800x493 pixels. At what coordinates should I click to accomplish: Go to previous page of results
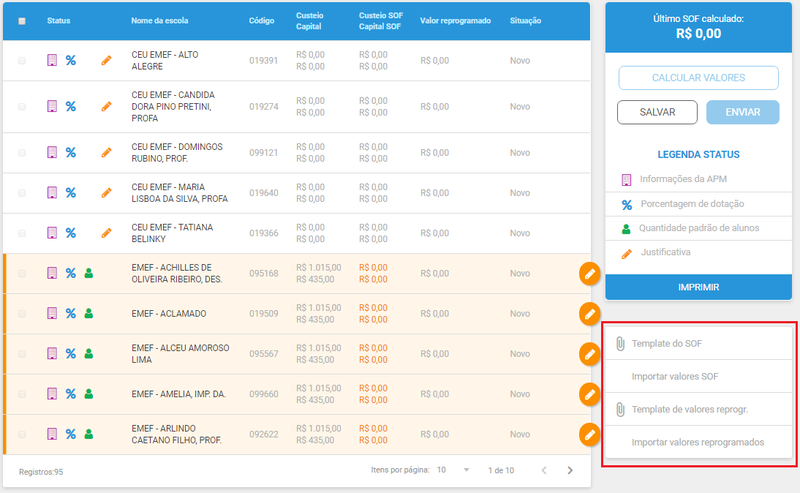click(544, 470)
